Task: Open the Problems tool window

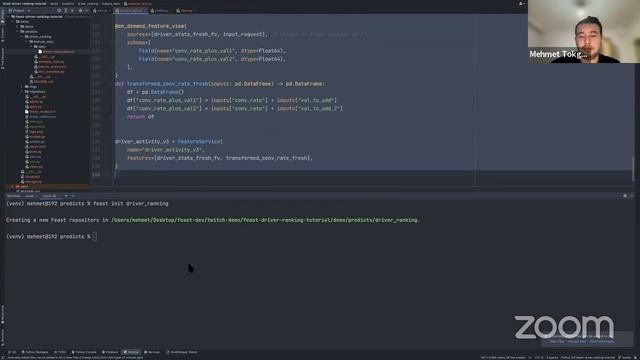Action: (110, 352)
